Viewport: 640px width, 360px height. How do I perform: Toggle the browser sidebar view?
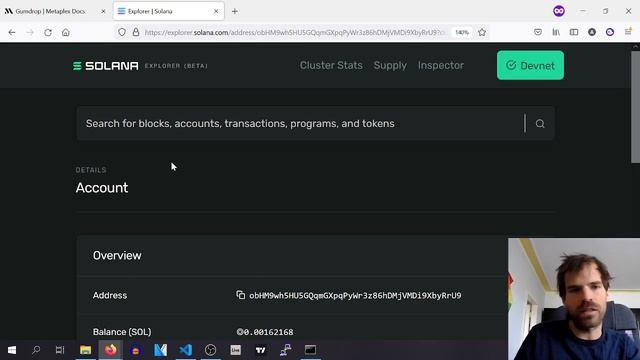tap(574, 32)
